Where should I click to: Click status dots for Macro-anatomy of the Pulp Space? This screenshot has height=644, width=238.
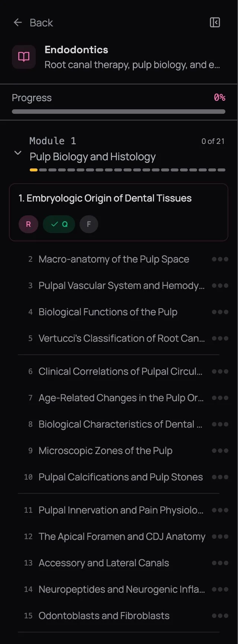click(220, 259)
